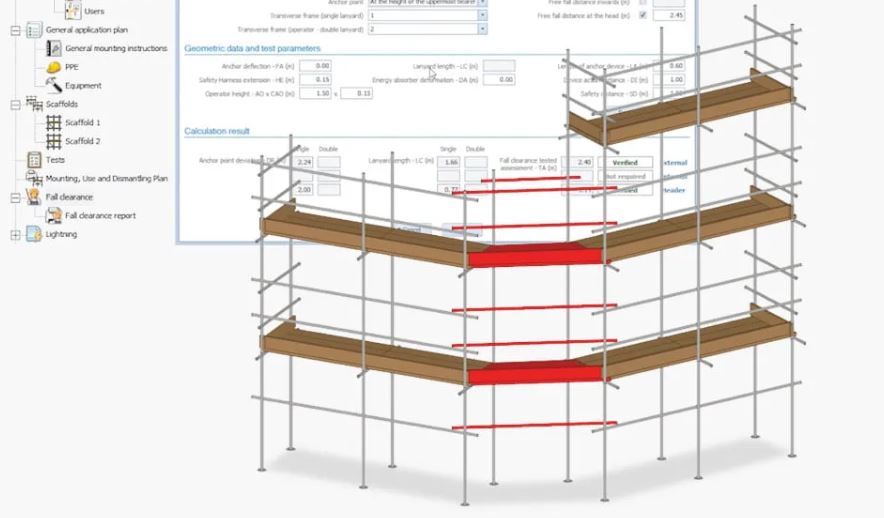Click the Safety Harness extension HE field
Image resolution: width=884 pixels, height=518 pixels.
(x=315, y=79)
